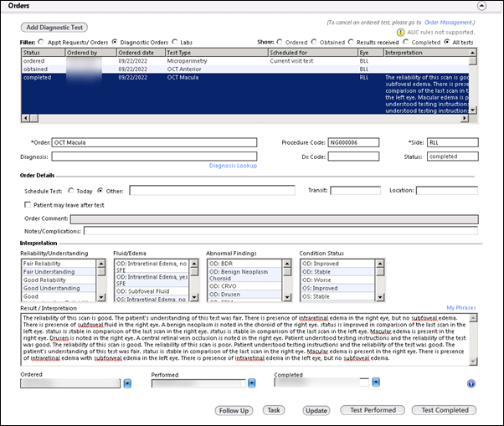The height and width of the screenshot is (426, 504).
Task: Select the OCT Macula completed row
Action: pyautogui.click(x=245, y=94)
